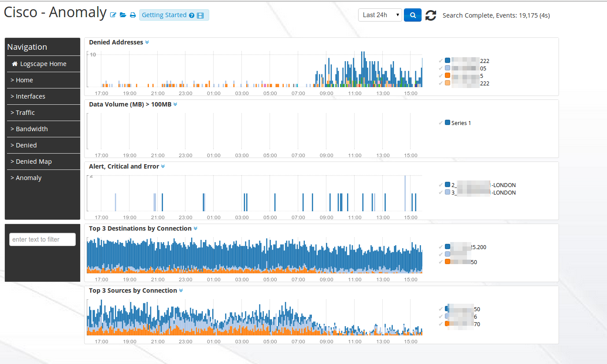Toggle first Denied Addresses legend checkmark ending 222
Image resolution: width=607 pixels, height=364 pixels.
pos(441,61)
